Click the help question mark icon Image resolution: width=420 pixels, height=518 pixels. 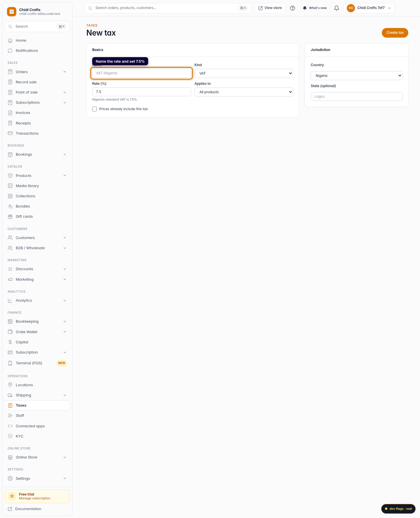point(293,8)
